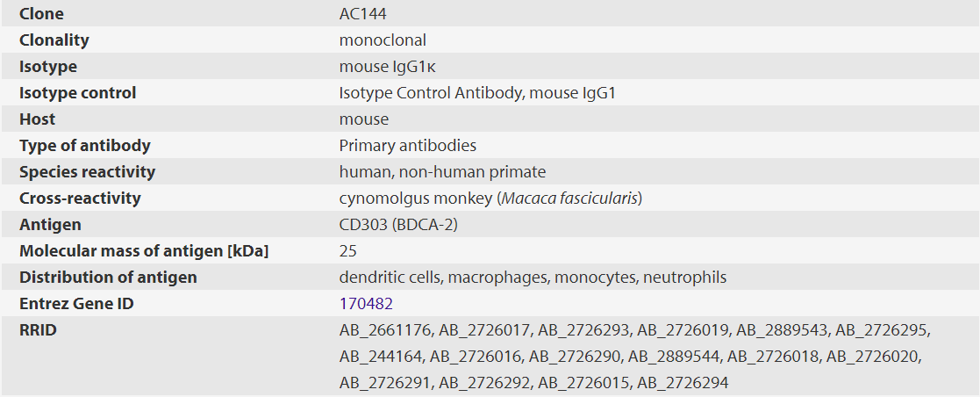The width and height of the screenshot is (980, 397).
Task: Select the monoclonal clonality value
Action: 383,40
